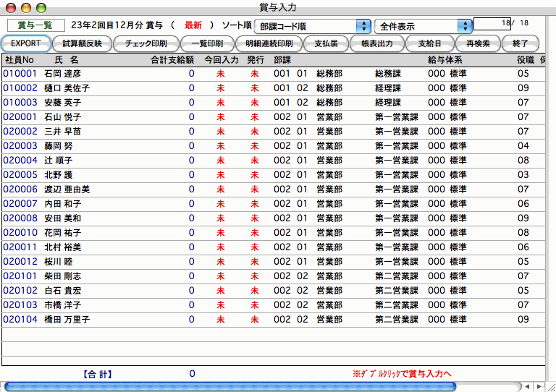
Task: Click the 帳表出力 button
Action: point(376,43)
